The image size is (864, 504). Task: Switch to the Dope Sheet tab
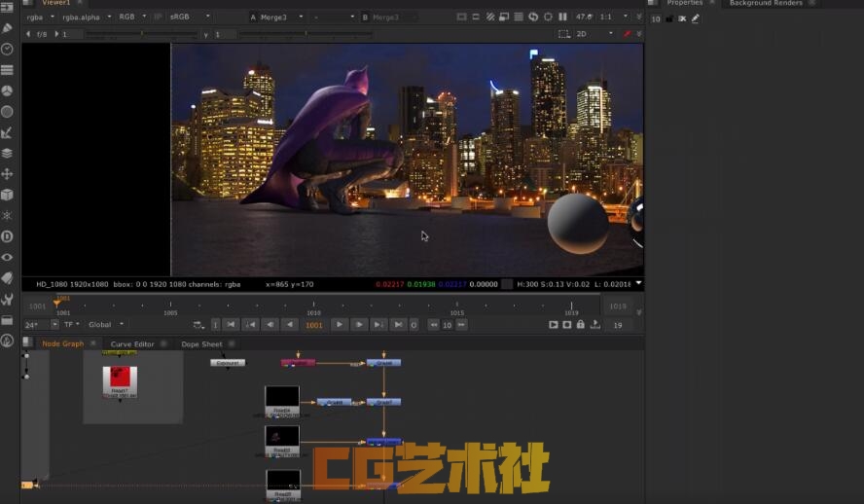click(x=201, y=344)
